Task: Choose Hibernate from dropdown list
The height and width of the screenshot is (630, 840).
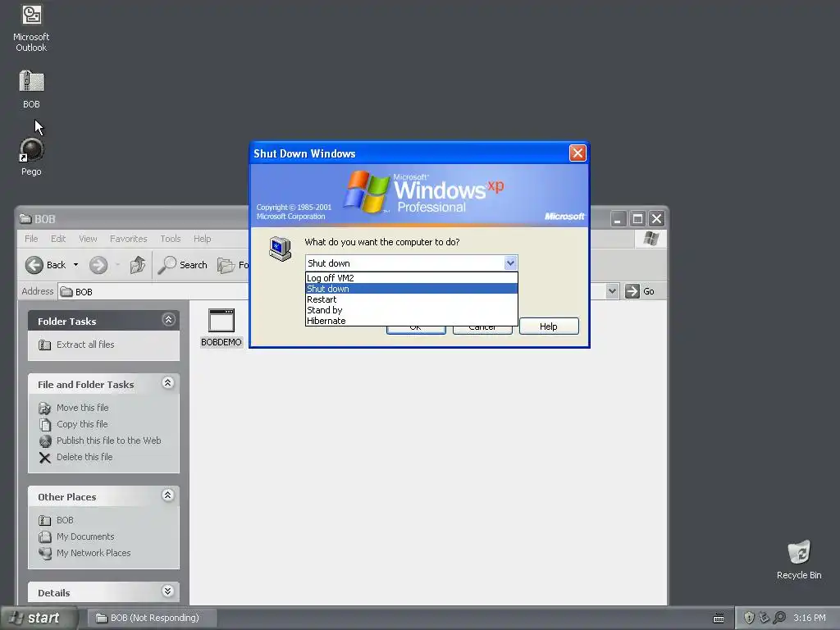Action: [x=412, y=321]
